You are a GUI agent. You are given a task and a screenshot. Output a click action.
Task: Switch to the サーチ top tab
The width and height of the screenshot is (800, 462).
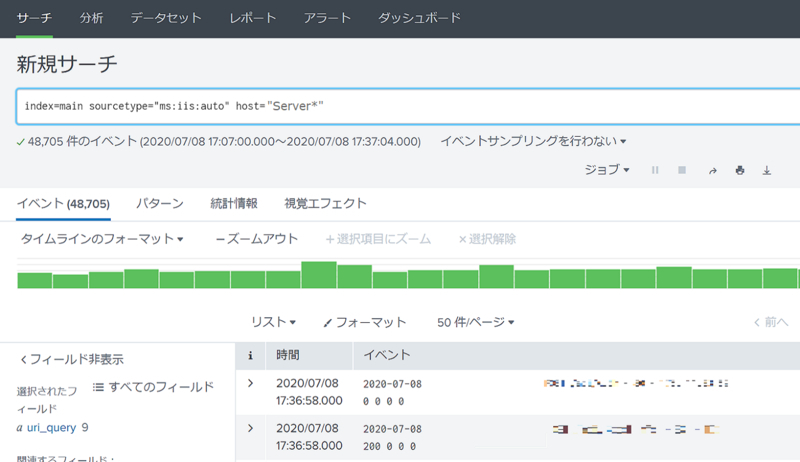pyautogui.click(x=34, y=18)
